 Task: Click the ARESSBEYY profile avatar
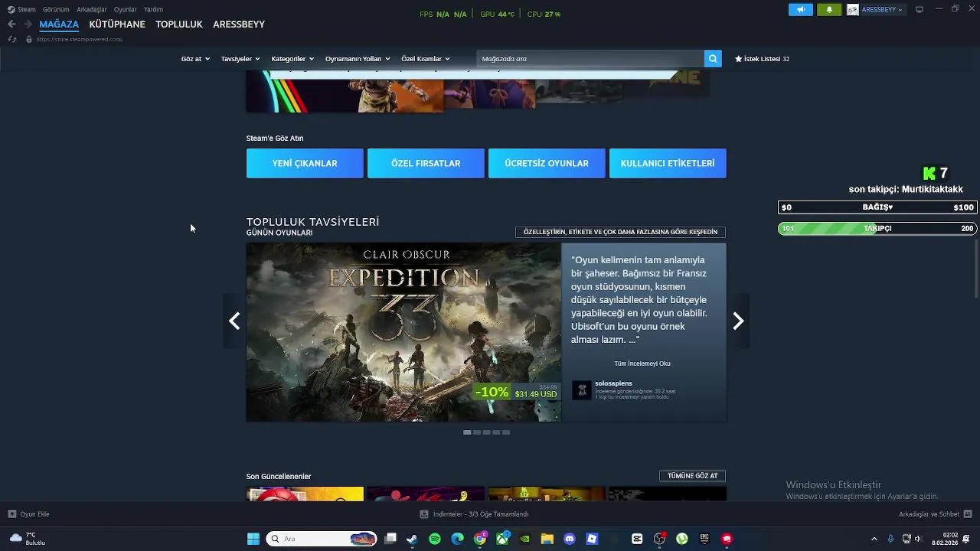853,10
